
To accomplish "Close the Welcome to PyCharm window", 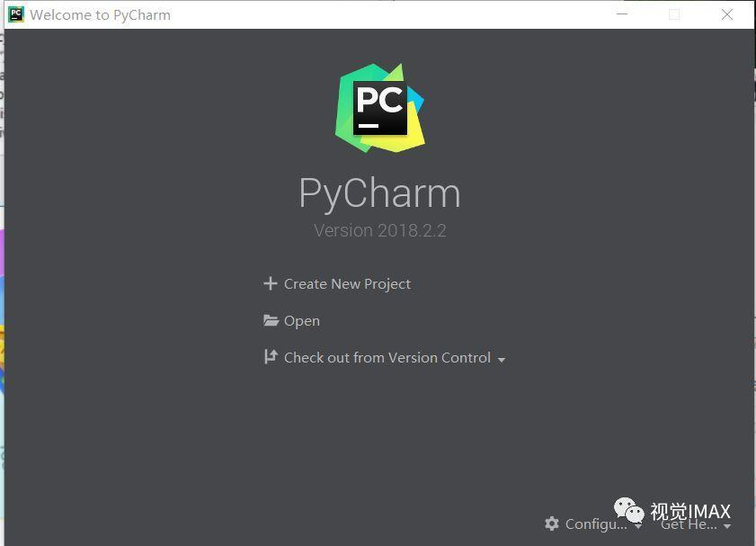I will [727, 14].
